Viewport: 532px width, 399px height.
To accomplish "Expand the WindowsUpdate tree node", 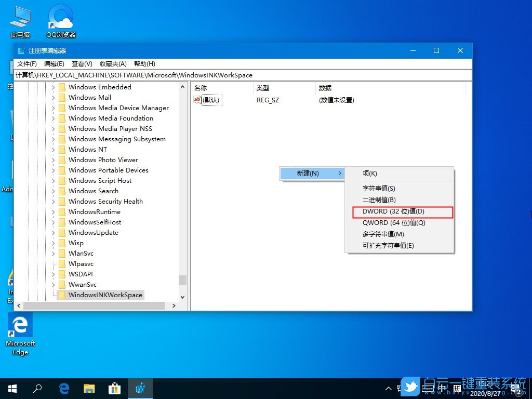I will pos(54,232).
